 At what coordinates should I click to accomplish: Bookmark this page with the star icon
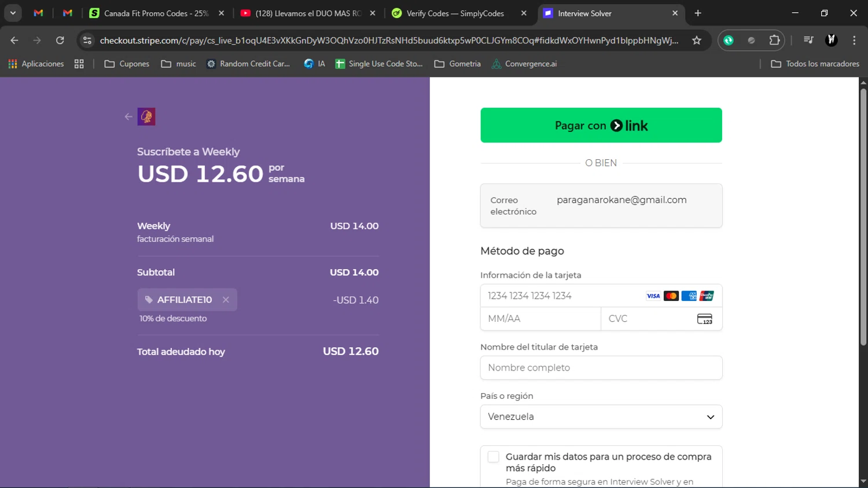697,40
